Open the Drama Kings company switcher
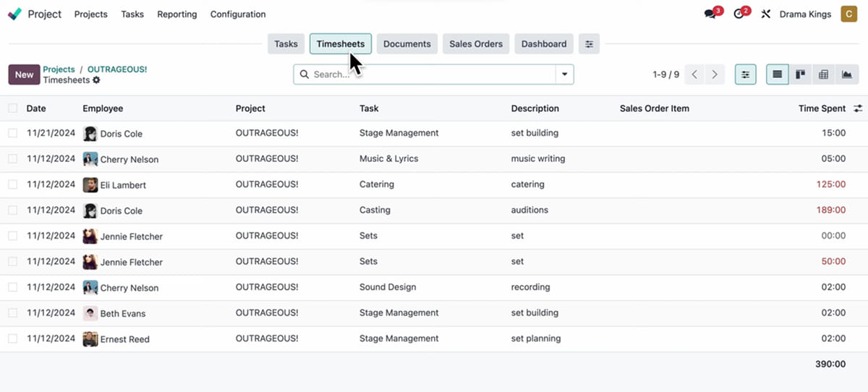The image size is (868, 392). click(805, 14)
